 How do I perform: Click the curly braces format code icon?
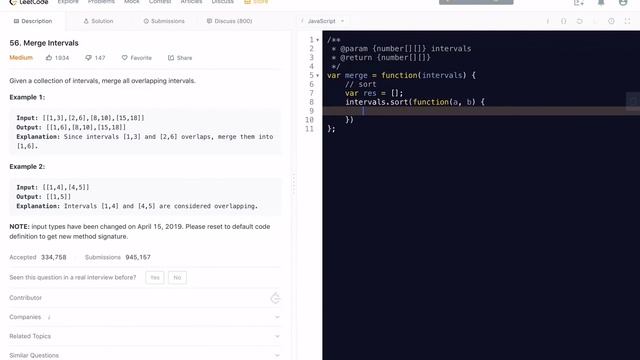[564, 21]
